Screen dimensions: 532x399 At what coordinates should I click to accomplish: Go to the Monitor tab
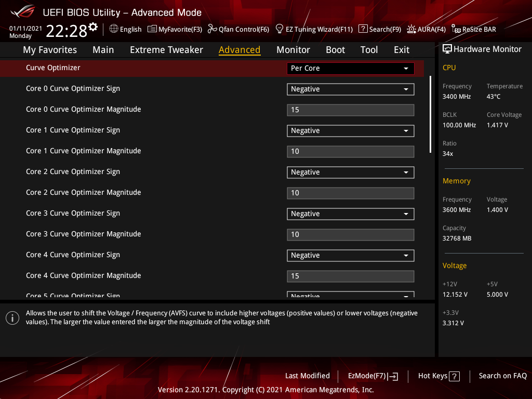point(293,50)
